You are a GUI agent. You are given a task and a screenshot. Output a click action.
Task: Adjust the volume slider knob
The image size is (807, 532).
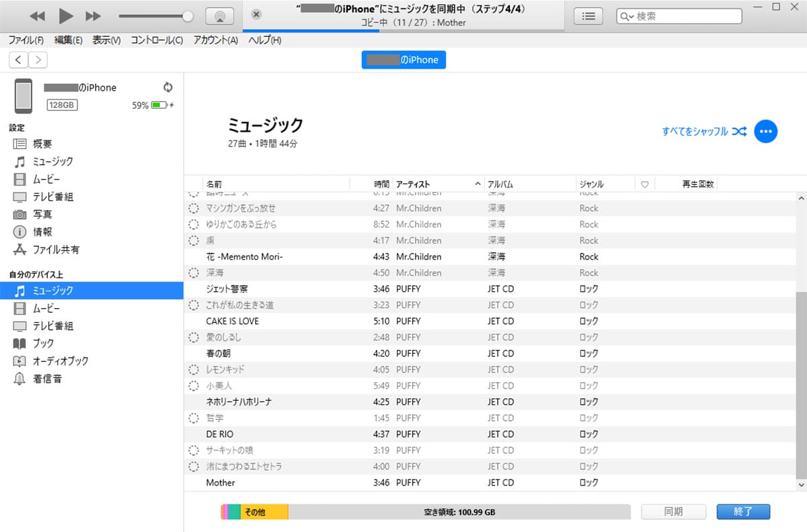pos(188,16)
